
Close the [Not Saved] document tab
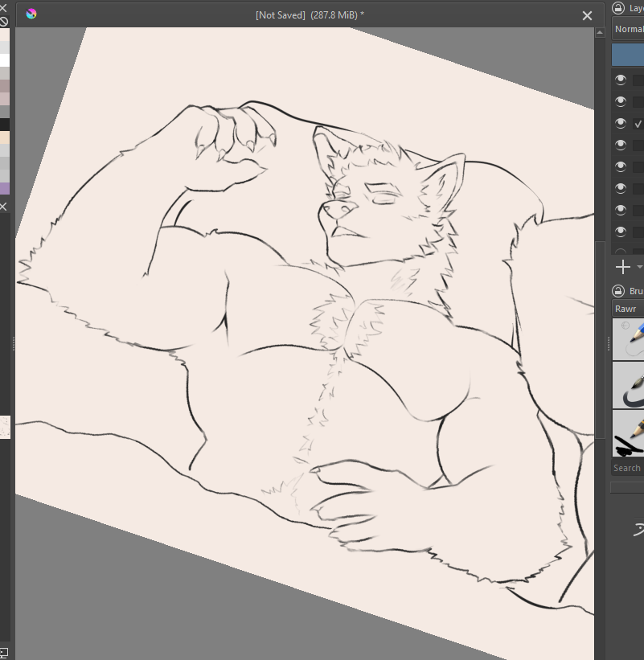(587, 15)
